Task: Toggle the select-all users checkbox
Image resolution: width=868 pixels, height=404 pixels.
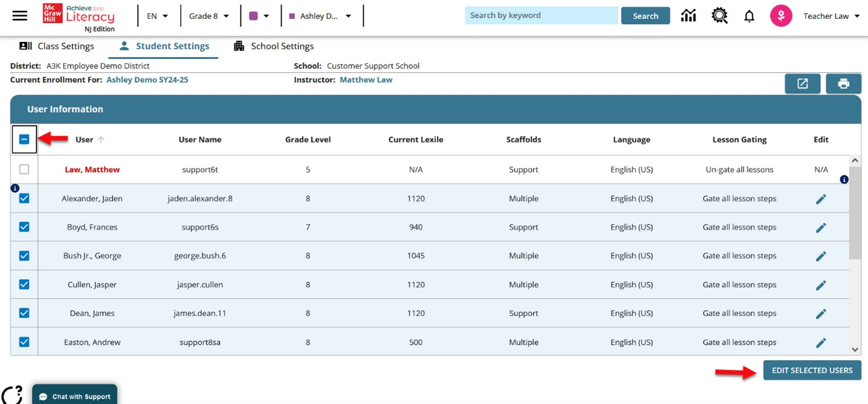Action: pyautogui.click(x=24, y=140)
